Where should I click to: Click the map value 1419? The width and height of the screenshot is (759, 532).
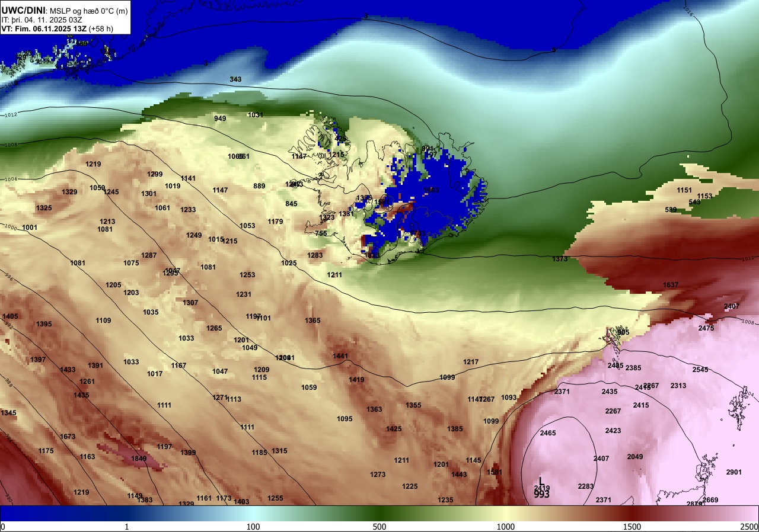click(356, 380)
